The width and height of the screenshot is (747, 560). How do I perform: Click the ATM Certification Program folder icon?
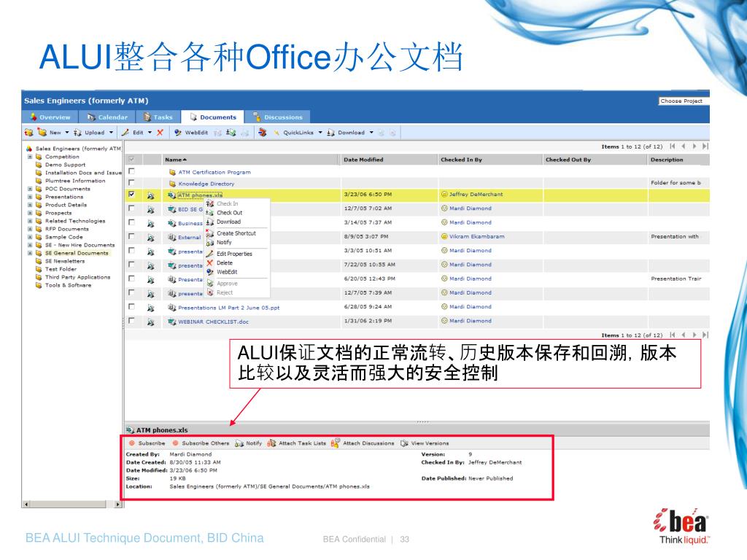172,172
